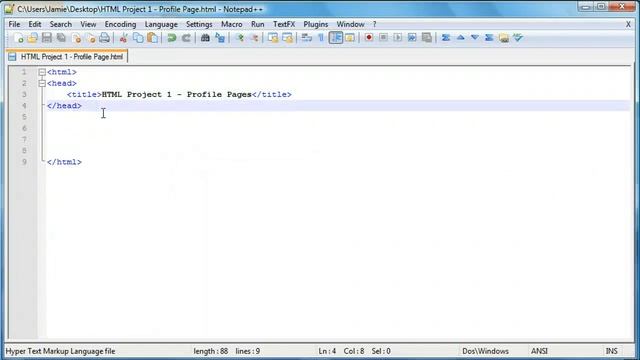Open the Replace dialog icon

pos(220,38)
